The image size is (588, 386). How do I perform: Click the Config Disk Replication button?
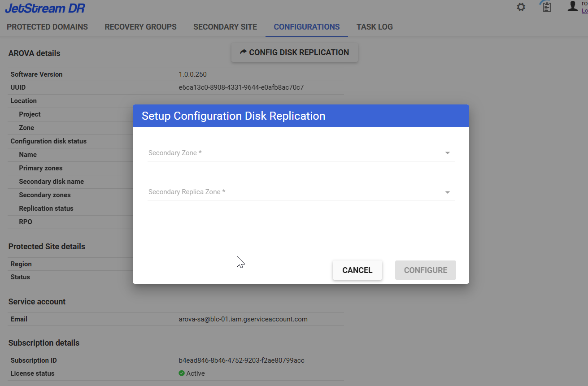294,52
